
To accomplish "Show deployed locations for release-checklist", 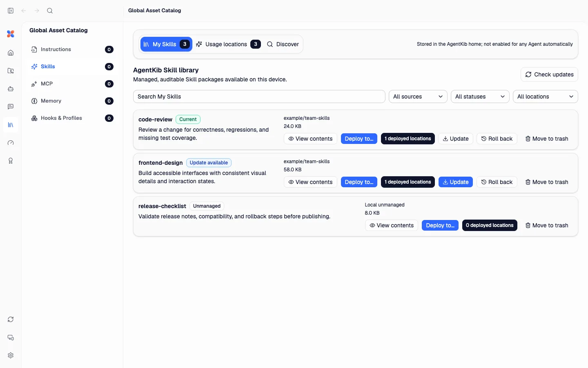I will (490, 225).
